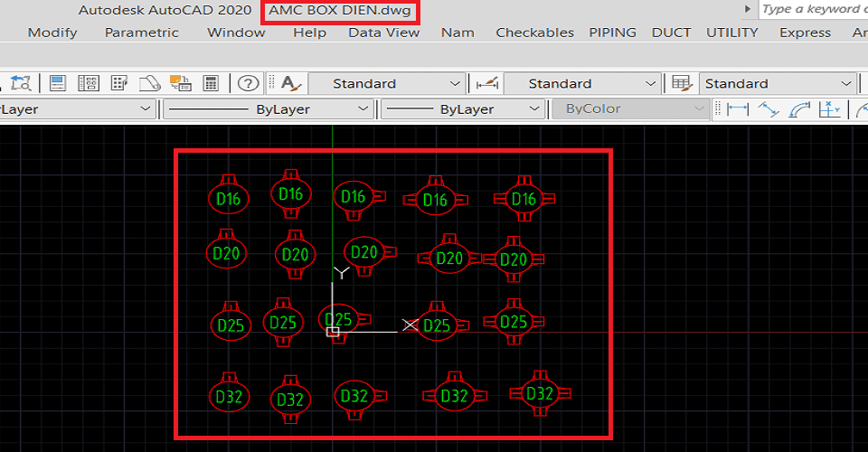Select the Aligned dimension tool
Screen dimensions: 868x452
[x=769, y=109]
